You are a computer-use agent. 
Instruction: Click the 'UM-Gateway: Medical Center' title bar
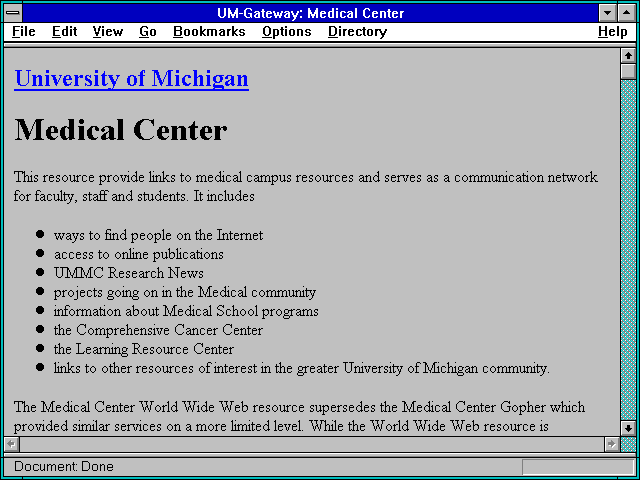311,13
